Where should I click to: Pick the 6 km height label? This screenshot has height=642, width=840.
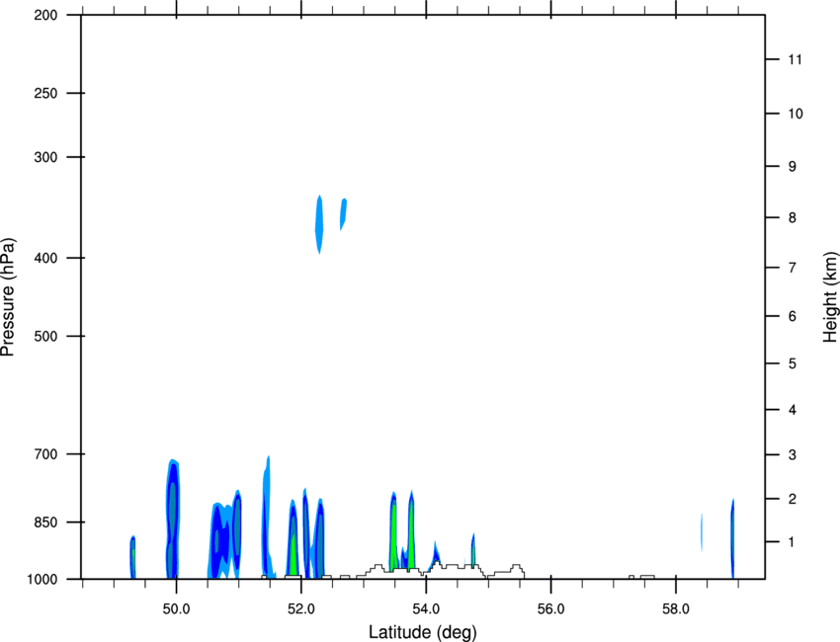[x=793, y=316]
